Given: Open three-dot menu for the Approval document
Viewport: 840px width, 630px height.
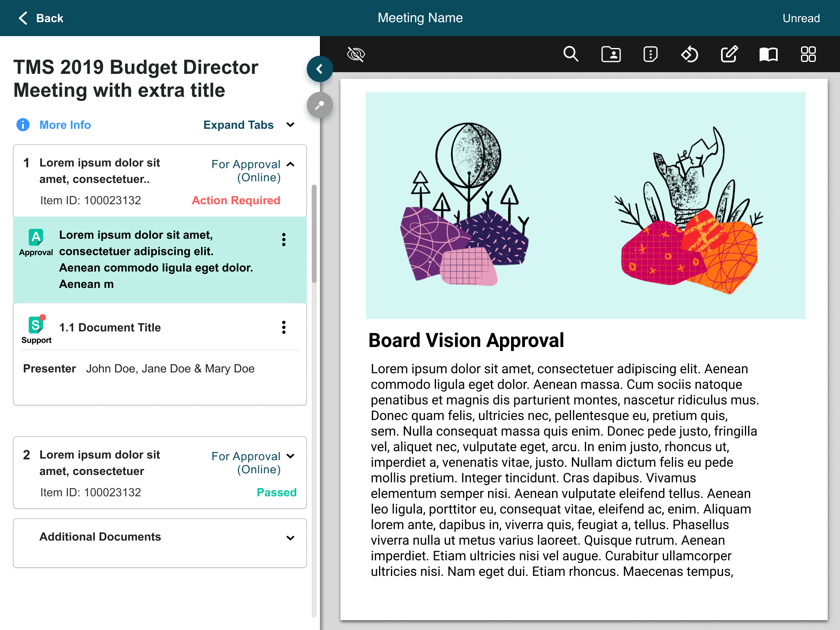Looking at the screenshot, I should [283, 240].
